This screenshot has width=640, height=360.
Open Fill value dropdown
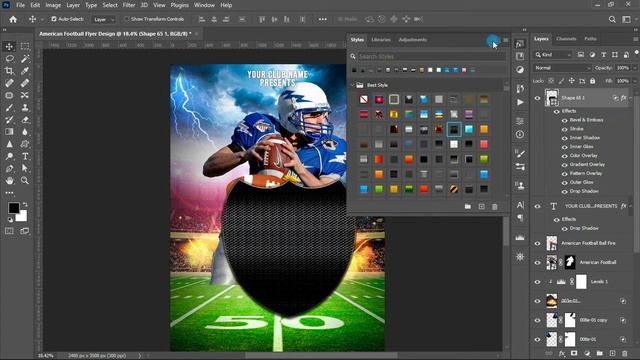coord(634,81)
